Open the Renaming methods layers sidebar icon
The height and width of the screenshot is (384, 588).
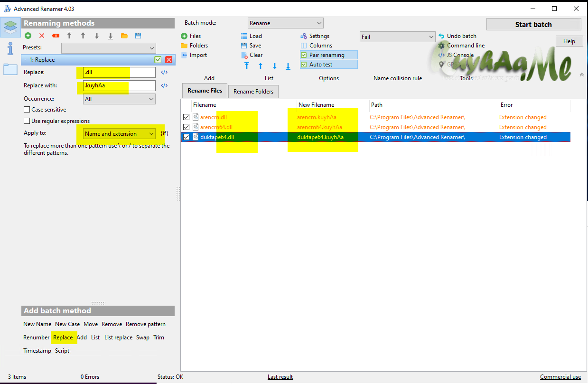click(x=10, y=27)
